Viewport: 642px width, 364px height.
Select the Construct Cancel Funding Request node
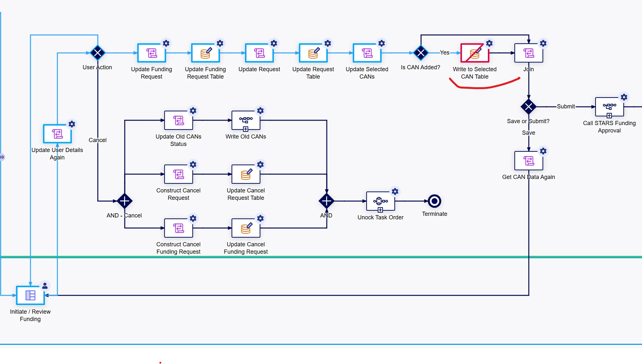click(179, 228)
